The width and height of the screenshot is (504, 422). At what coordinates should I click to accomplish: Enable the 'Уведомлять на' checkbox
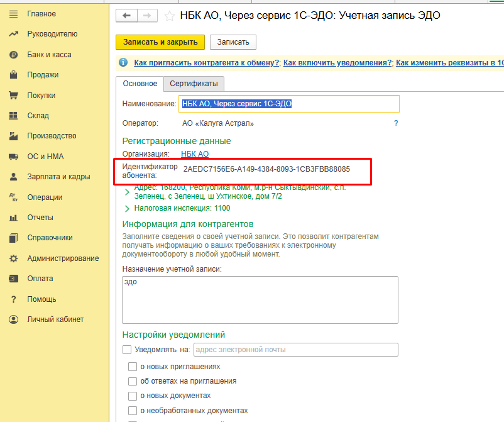click(127, 350)
